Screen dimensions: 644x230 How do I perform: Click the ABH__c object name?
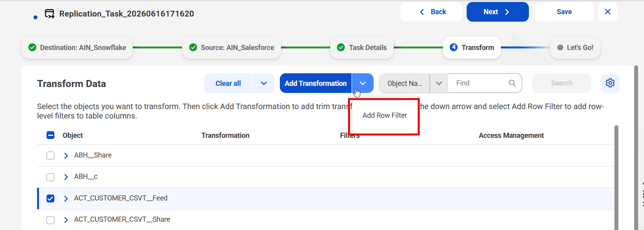[x=86, y=176]
